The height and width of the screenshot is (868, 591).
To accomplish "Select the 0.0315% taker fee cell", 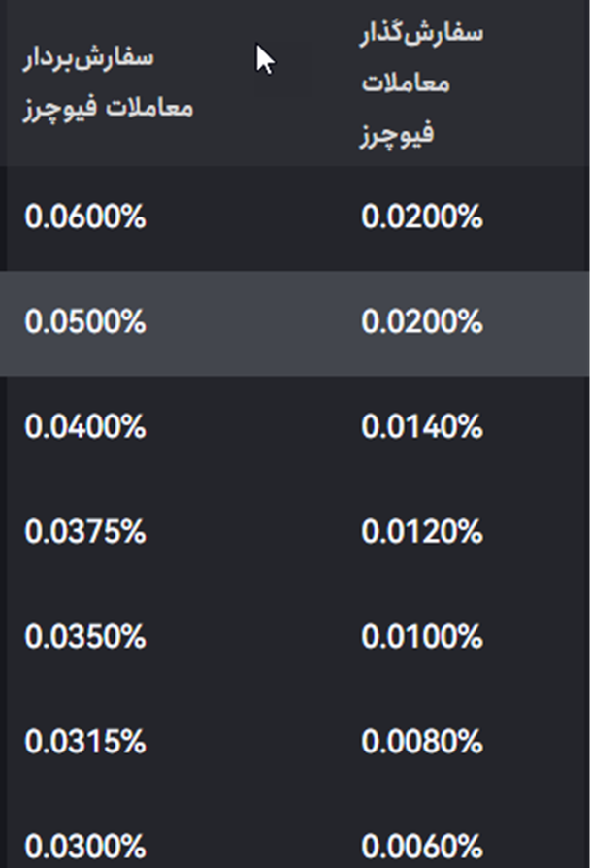I will (x=85, y=742).
